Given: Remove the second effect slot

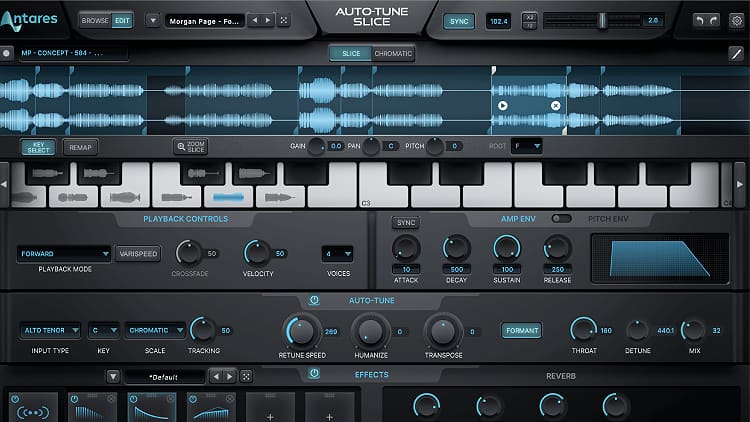Looking at the screenshot, I should (x=111, y=399).
